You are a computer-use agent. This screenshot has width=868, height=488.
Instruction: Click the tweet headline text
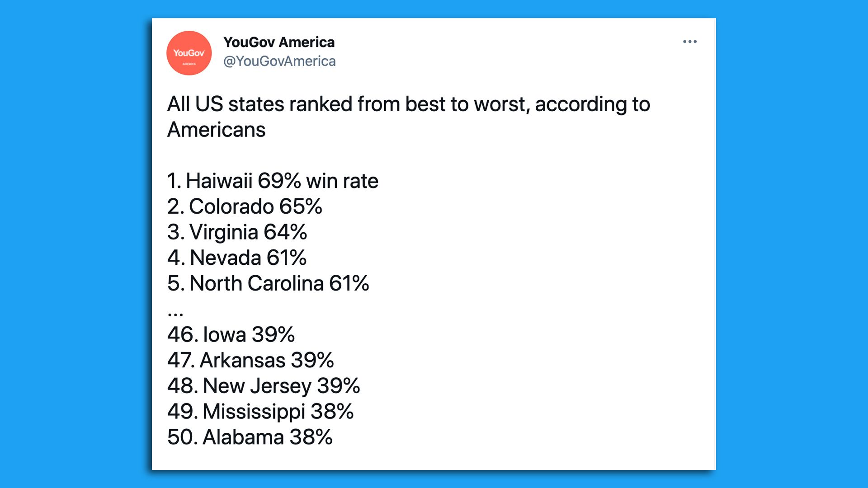tap(407, 104)
